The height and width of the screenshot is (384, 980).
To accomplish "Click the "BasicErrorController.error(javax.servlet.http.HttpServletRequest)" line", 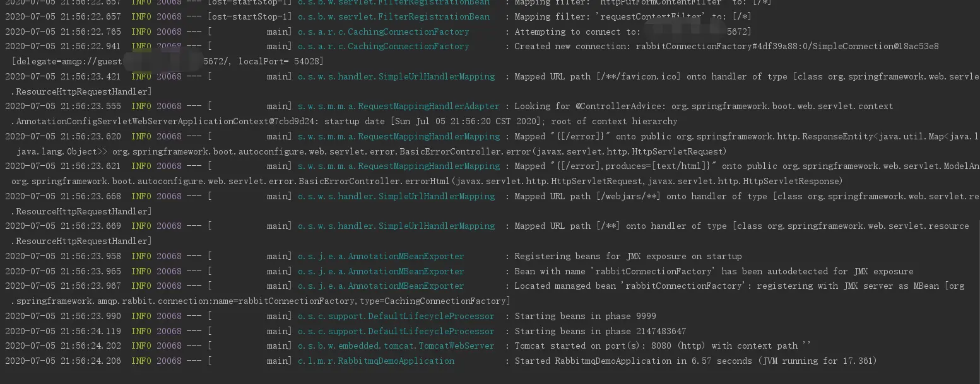I will [x=372, y=151].
